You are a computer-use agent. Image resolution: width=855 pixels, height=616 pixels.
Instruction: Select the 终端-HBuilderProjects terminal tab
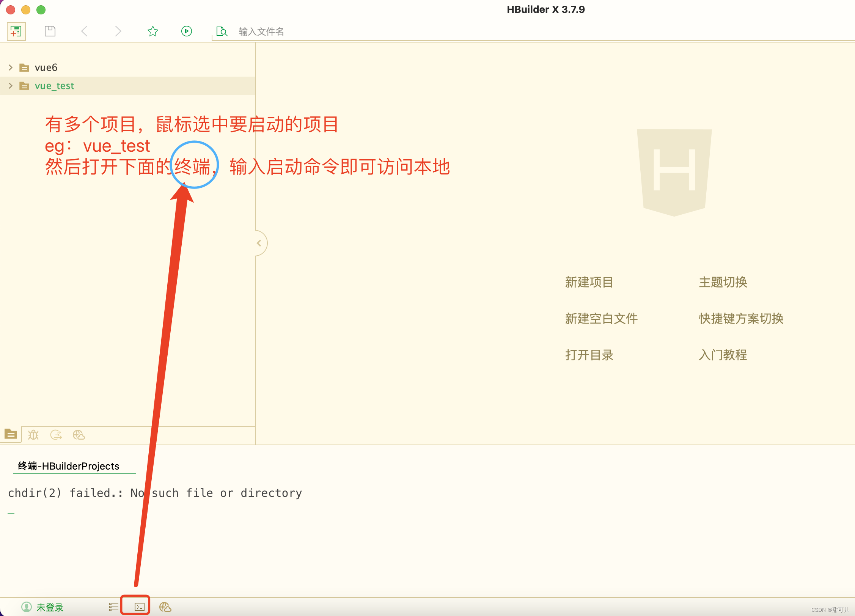pyautogui.click(x=69, y=466)
